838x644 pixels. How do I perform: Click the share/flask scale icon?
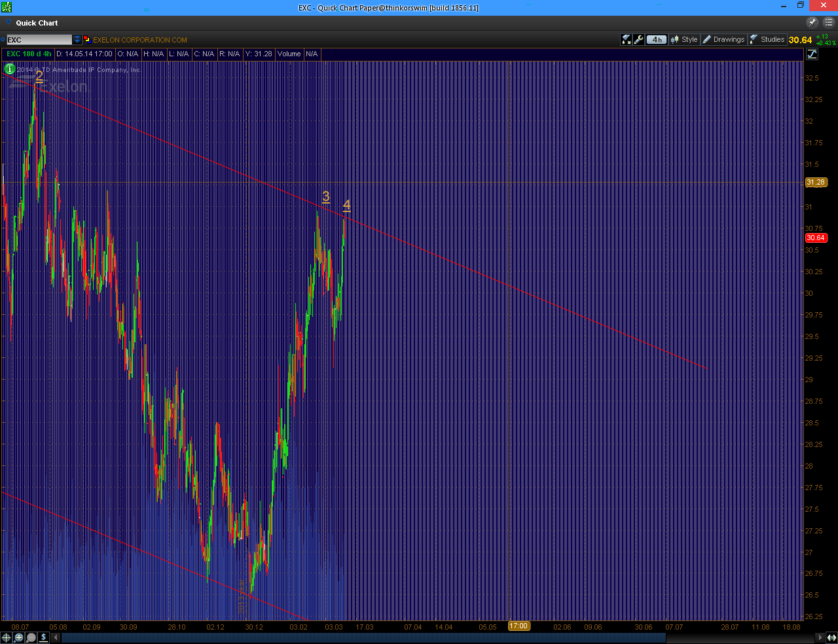(627, 40)
